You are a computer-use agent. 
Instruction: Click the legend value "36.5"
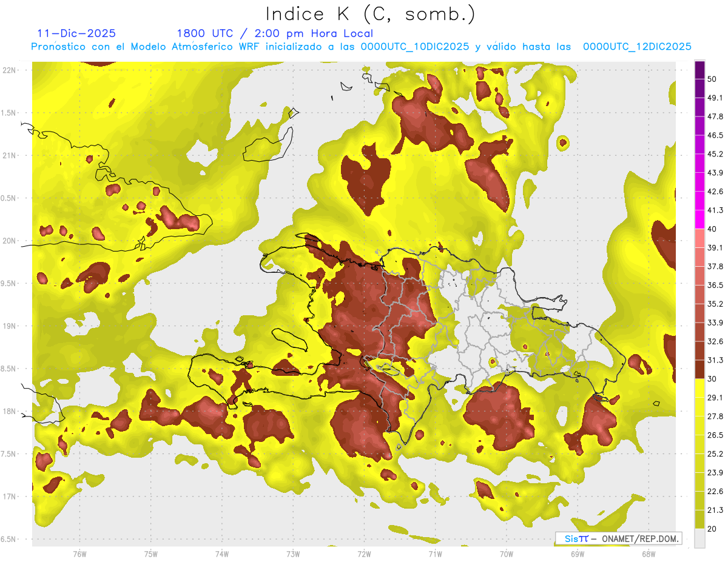[x=715, y=285]
